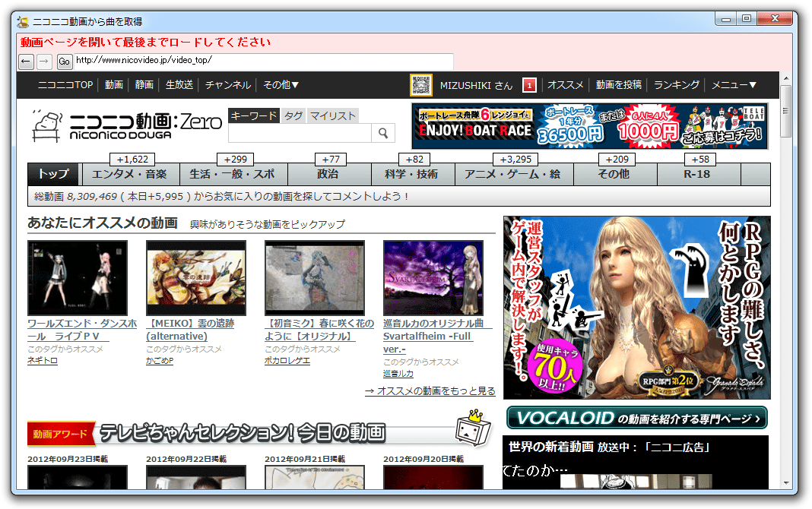Select the アニメ・ゲーム・絵 category tab
Image resolution: width=812 pixels, height=509 pixels.
[x=513, y=174]
